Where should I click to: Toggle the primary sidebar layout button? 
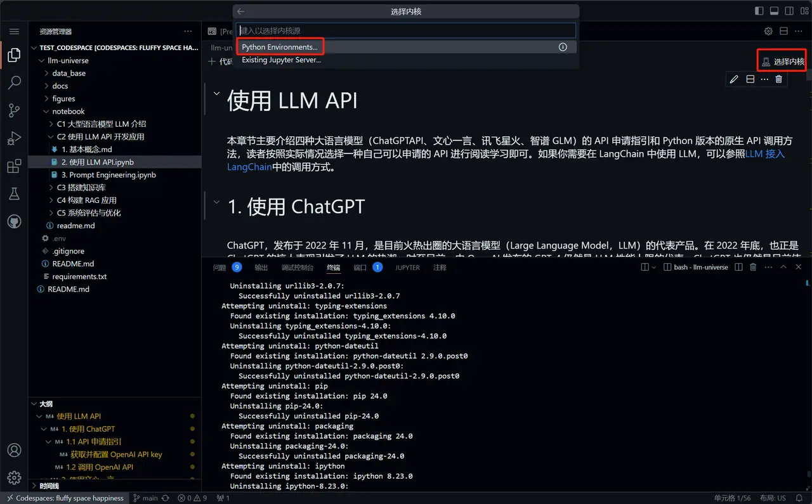[759, 11]
